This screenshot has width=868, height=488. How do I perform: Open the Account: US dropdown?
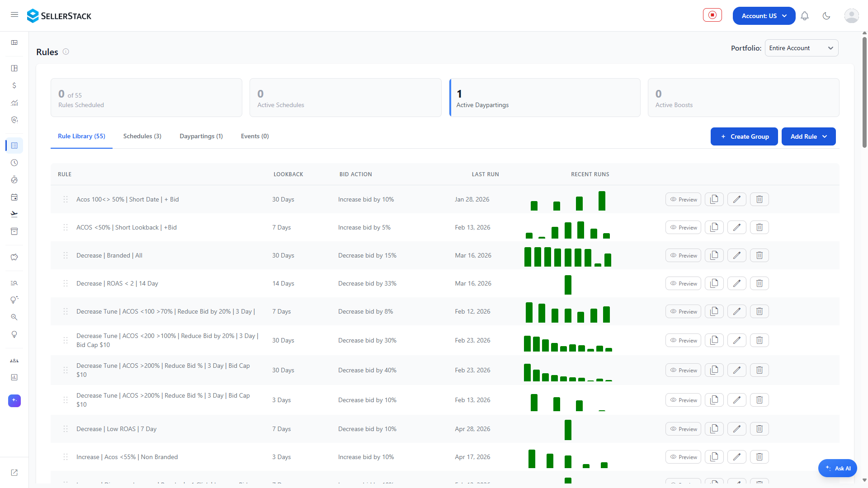[x=764, y=16]
